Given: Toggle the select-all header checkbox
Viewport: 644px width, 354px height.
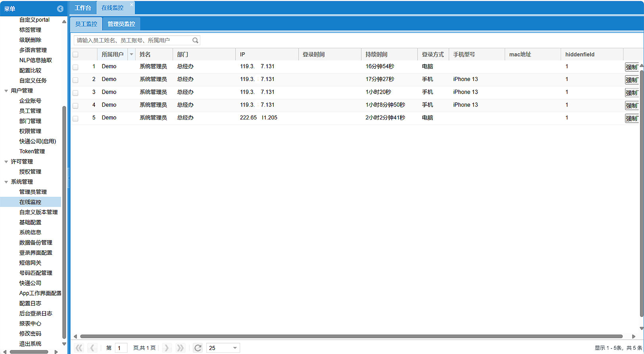Looking at the screenshot, I should pos(75,55).
